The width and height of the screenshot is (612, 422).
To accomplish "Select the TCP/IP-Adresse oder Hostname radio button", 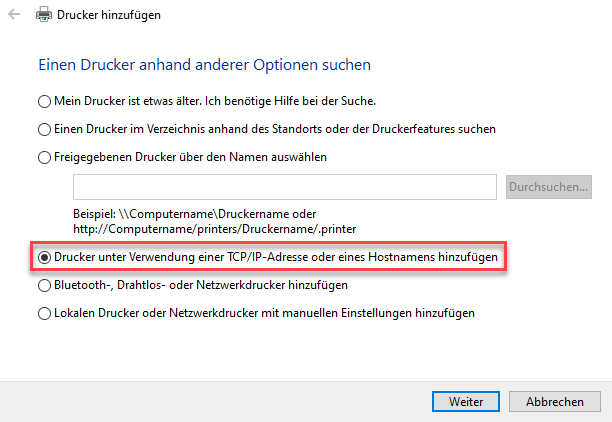I will pos(44,257).
